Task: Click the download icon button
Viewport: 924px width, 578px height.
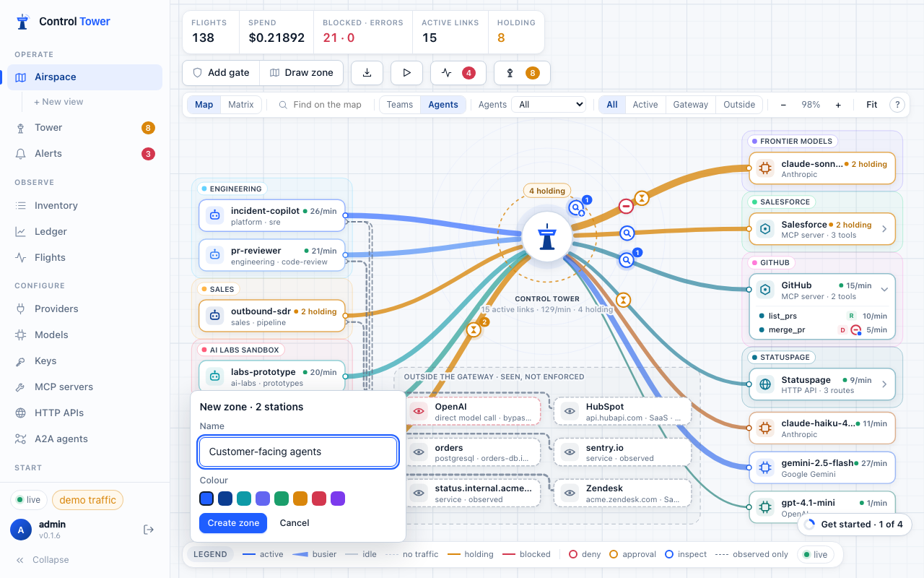Action: click(367, 73)
